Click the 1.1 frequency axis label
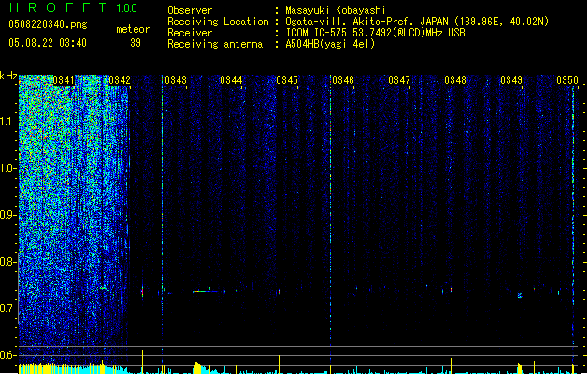Screen dimensions: 588x374 point(7,122)
